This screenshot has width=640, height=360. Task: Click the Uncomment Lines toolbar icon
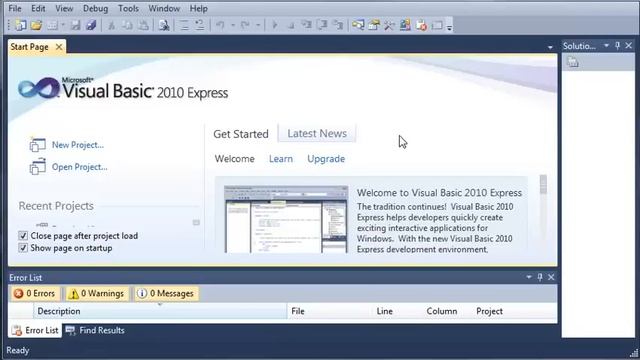coord(200,25)
